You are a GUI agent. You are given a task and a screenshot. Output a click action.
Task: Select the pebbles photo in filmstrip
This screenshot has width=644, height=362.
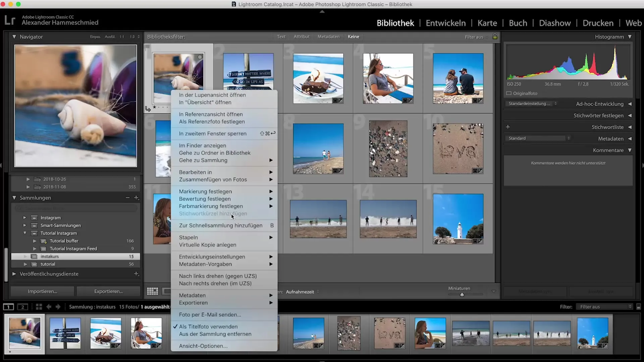(349, 334)
